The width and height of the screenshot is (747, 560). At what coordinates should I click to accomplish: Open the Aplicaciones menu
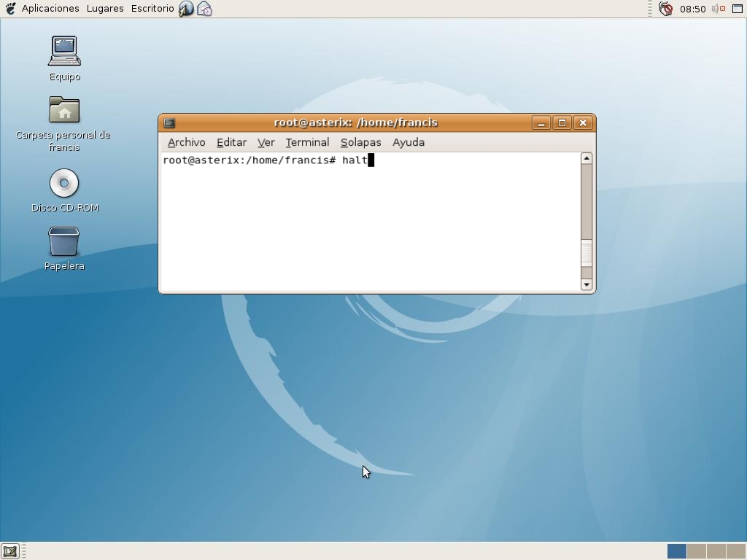click(x=50, y=8)
